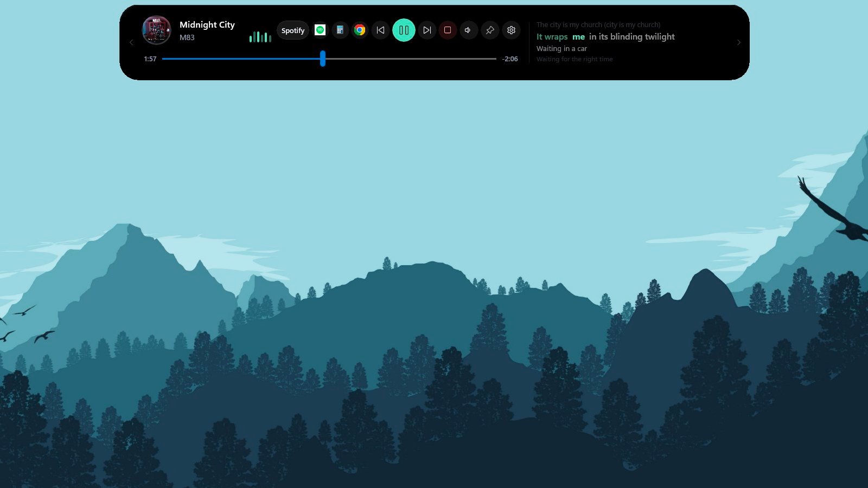Viewport: 868px width, 488px height.
Task: Pause the Midnight City playback
Action: point(404,30)
